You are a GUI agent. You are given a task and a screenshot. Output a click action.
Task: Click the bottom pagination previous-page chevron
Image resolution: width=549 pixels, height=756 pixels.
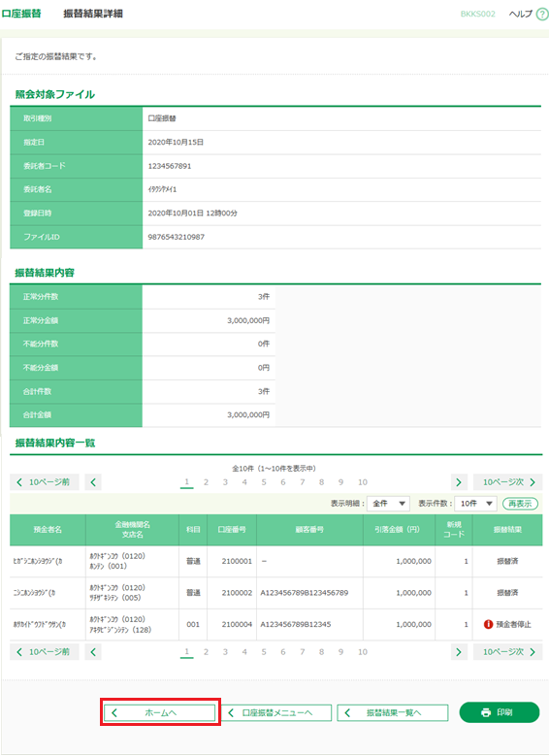(93, 652)
